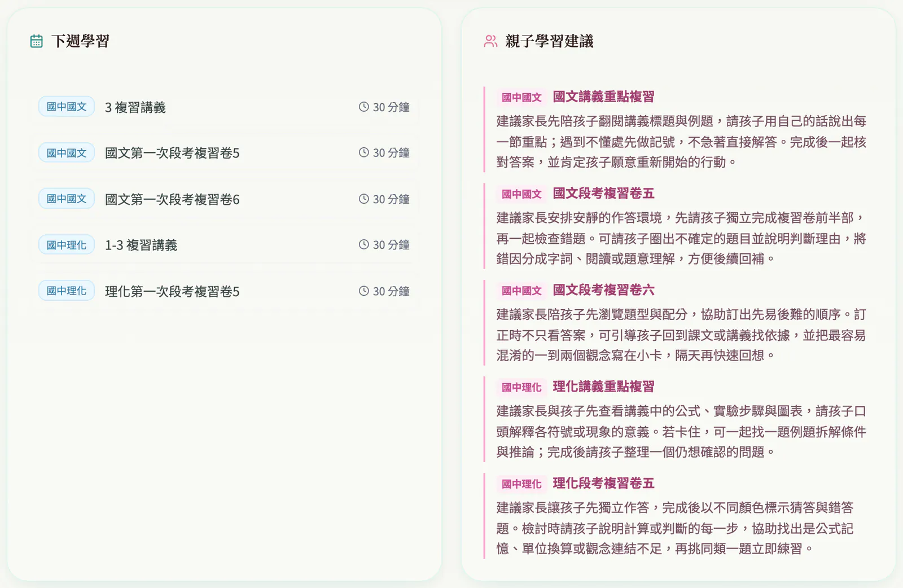Click the 30 分鐘 duration for 國文第一次段考複習卷6

(391, 199)
